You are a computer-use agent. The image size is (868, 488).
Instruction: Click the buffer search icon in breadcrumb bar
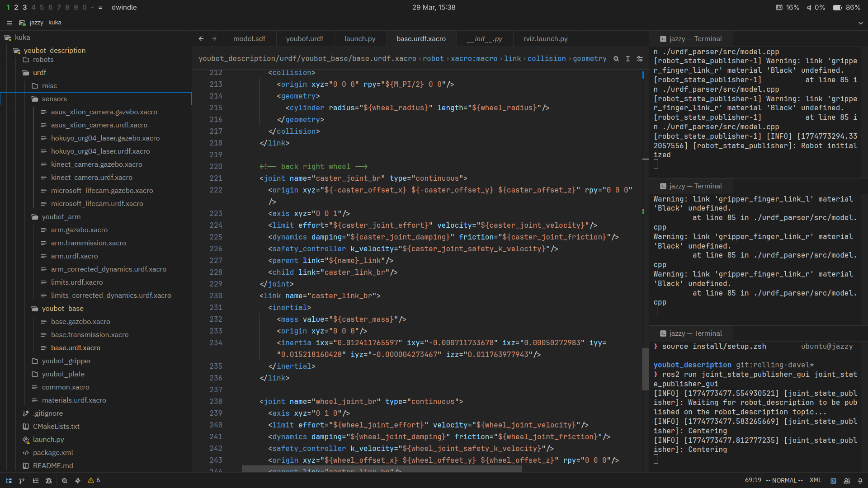pos(616,59)
